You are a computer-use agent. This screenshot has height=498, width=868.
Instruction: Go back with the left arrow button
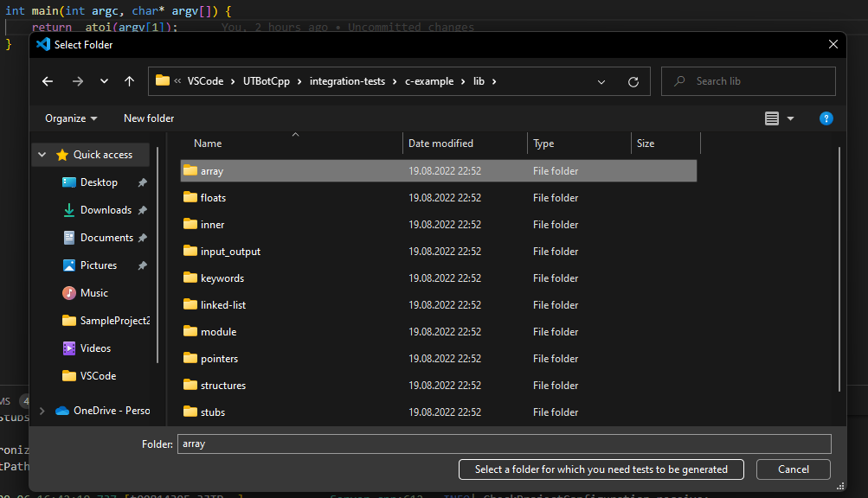pyautogui.click(x=48, y=81)
